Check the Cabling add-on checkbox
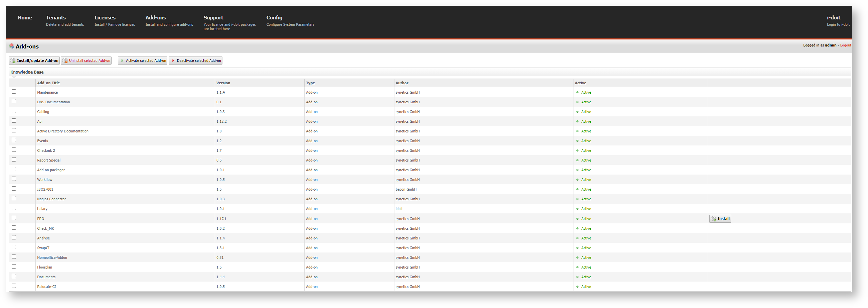Screen dimensions: 868x308 pos(14,111)
